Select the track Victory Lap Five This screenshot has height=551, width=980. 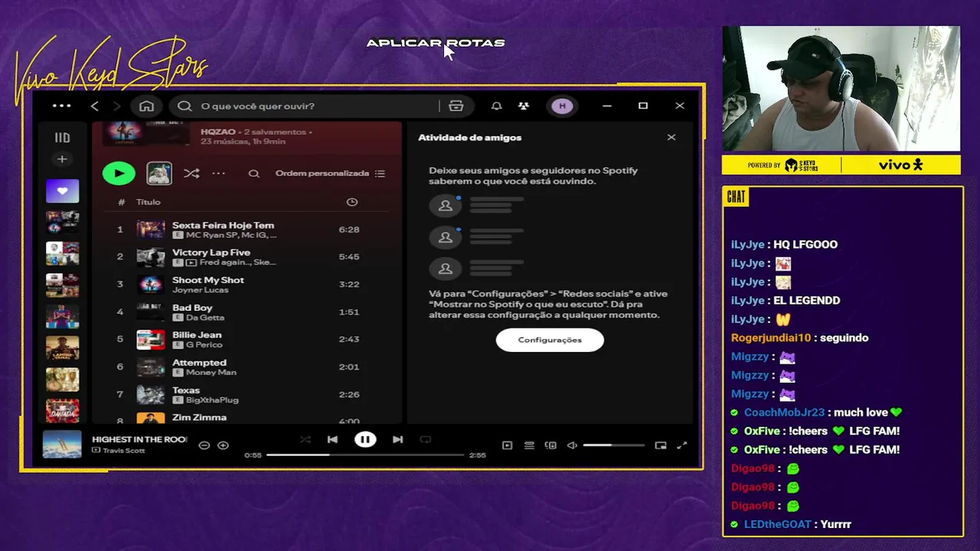point(211,252)
